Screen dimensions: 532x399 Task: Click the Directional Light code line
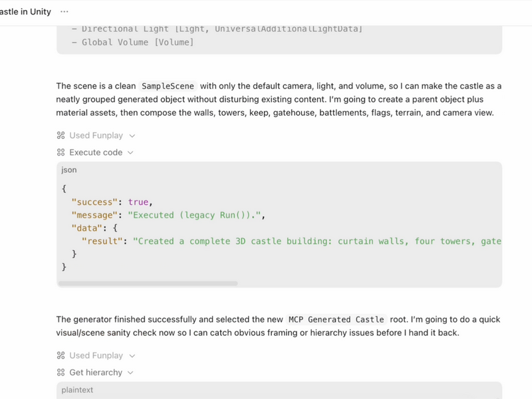217,29
